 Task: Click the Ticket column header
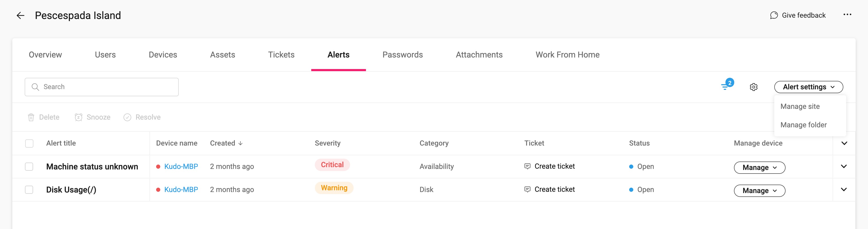tap(534, 143)
